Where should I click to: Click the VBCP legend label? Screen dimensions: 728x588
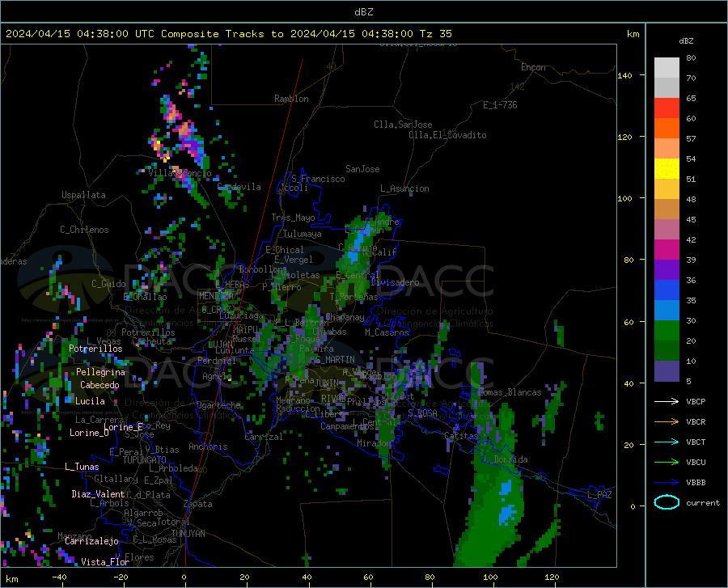tap(696, 401)
